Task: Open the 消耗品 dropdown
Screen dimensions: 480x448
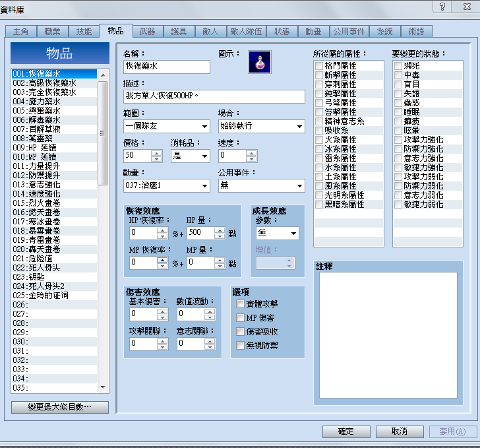Action: (x=191, y=156)
